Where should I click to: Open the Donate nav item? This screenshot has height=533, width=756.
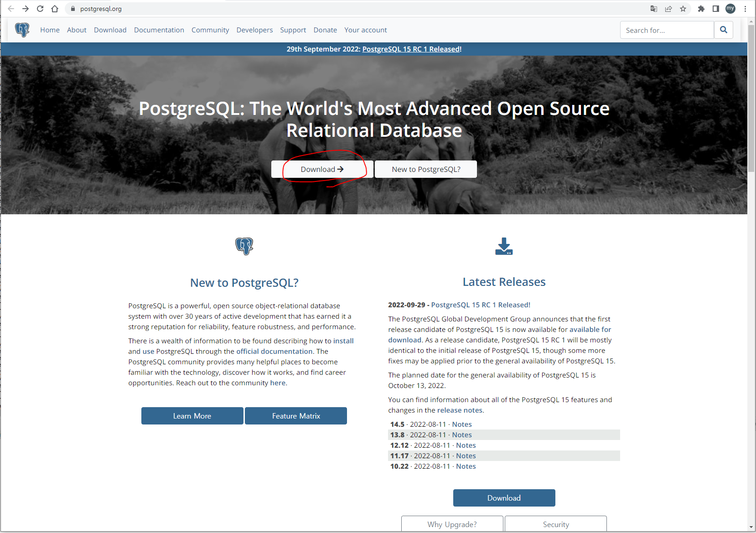325,30
